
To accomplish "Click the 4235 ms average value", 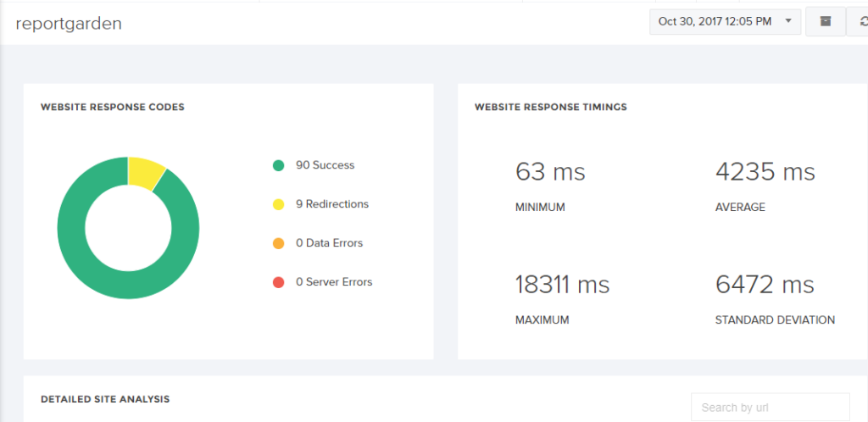I will pos(765,172).
